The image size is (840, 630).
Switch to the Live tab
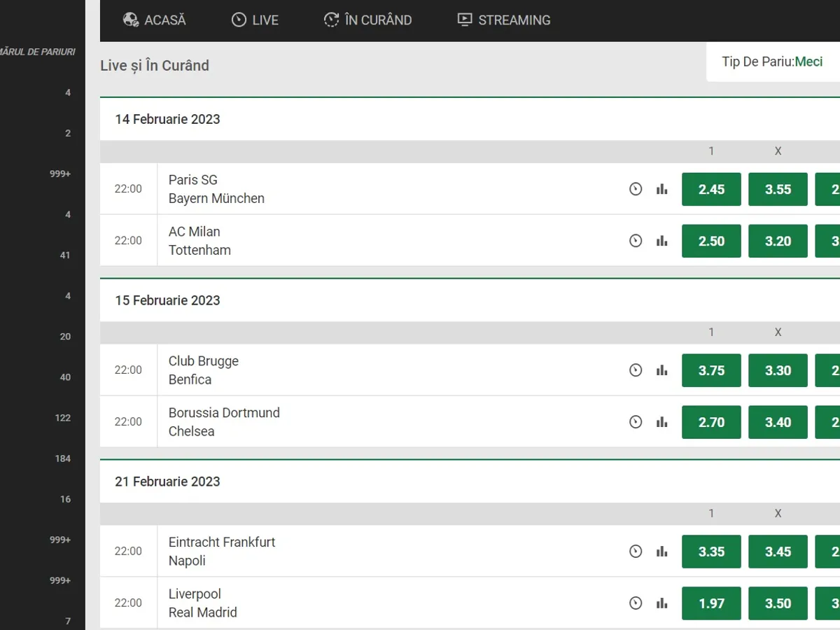click(255, 20)
